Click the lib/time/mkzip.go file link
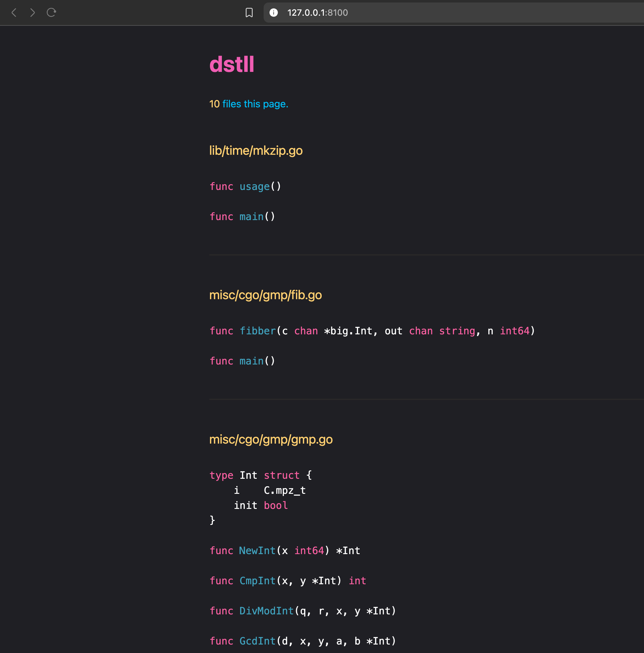The width and height of the screenshot is (644, 653). 256,151
